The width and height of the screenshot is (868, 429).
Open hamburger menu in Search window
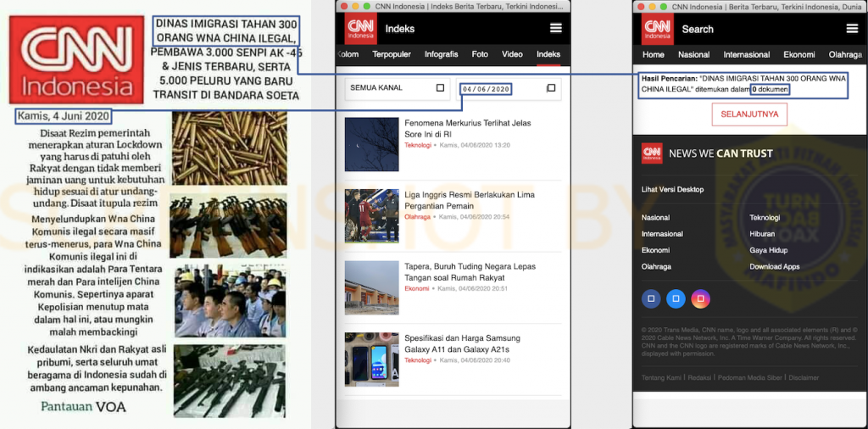tap(852, 29)
